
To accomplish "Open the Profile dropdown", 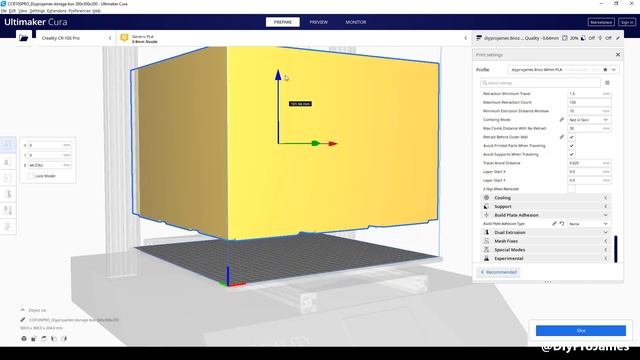I will (x=563, y=70).
